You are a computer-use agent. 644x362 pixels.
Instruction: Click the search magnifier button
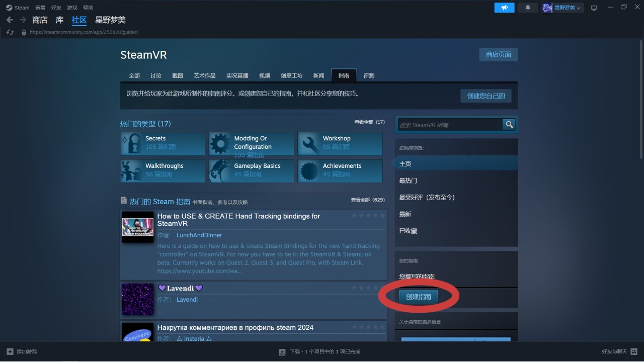click(509, 125)
